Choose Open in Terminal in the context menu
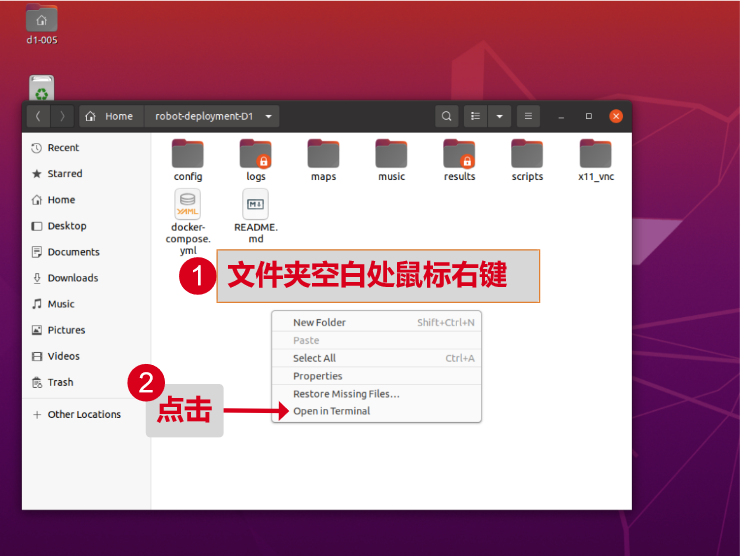The width and height of the screenshot is (742, 556). click(377, 411)
